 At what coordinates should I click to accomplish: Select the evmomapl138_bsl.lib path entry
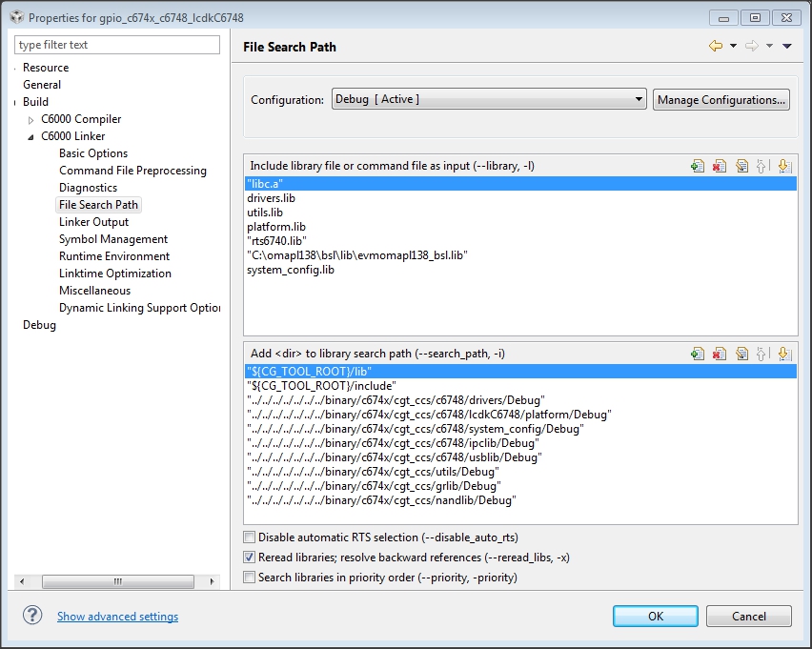pyautogui.click(x=520, y=255)
